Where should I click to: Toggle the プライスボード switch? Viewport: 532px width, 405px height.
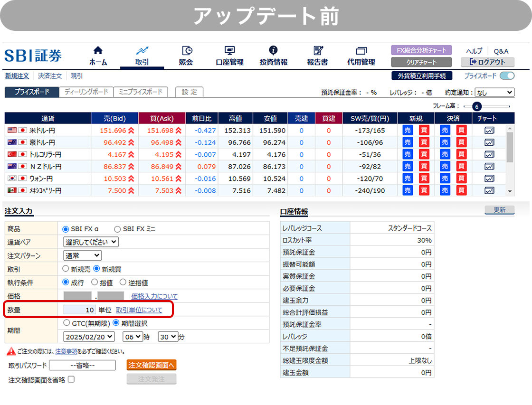[507, 75]
